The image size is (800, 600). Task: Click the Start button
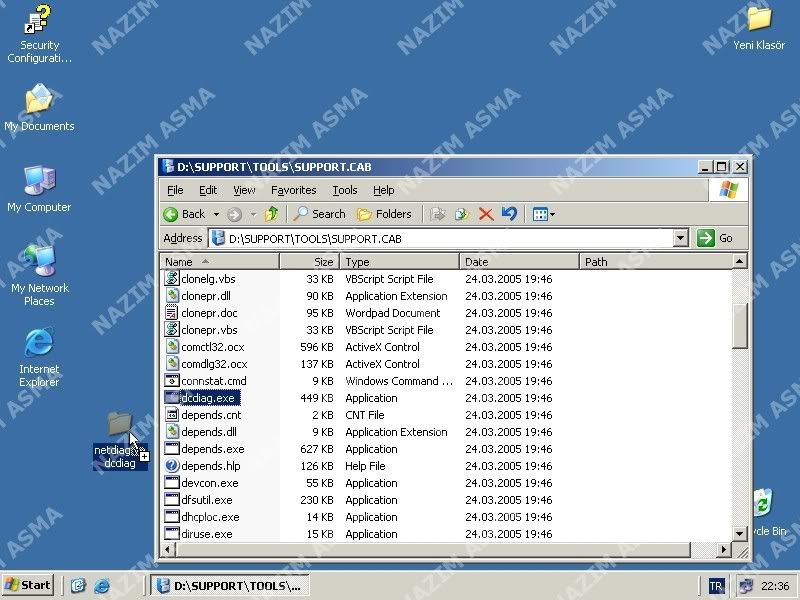click(x=28, y=585)
